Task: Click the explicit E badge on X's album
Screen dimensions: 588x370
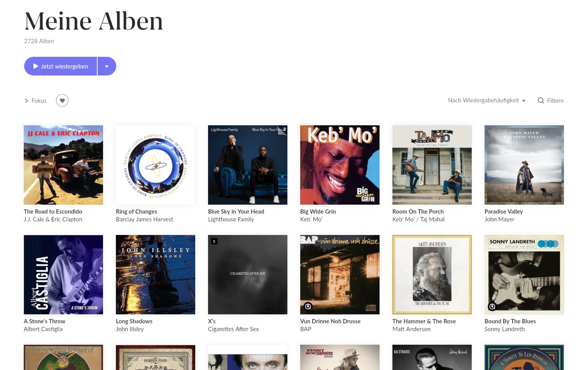Action: coord(214,241)
